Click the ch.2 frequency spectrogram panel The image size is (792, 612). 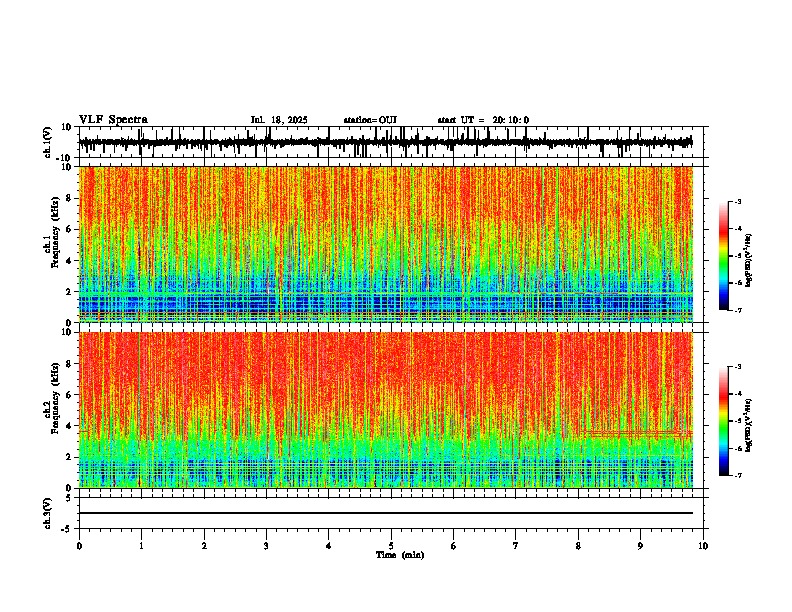(386, 410)
